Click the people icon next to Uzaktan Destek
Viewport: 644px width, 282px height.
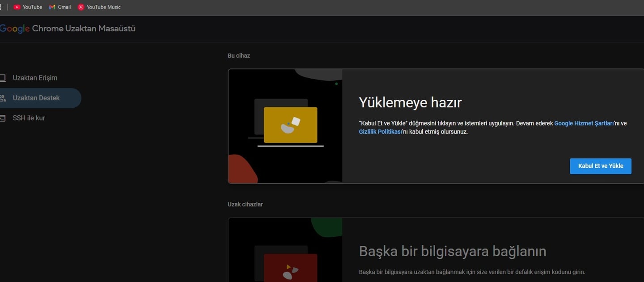click(2, 98)
